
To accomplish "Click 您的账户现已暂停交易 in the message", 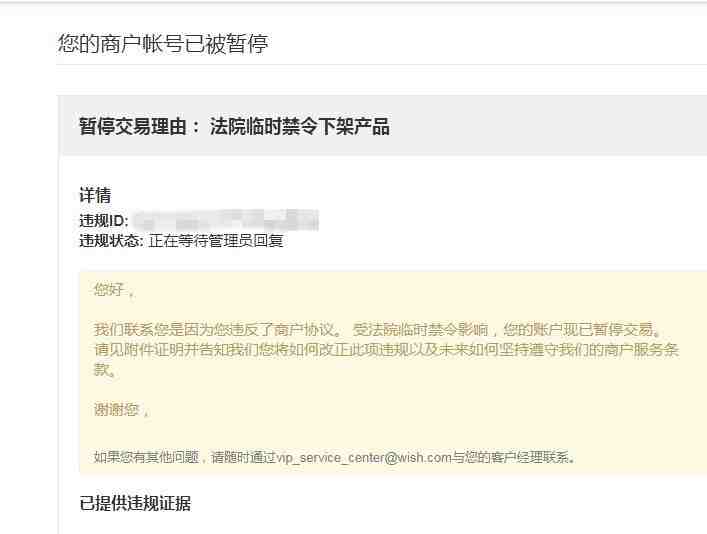I will click(578, 330).
